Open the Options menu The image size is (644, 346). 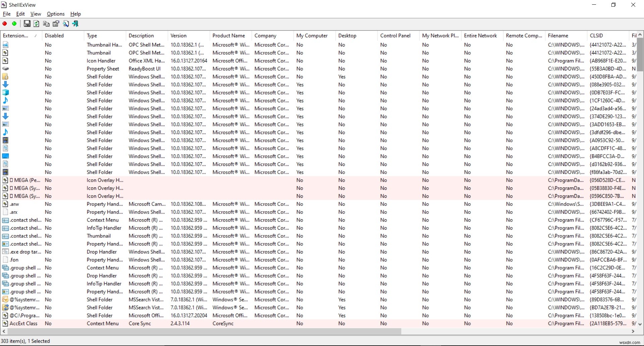pos(56,14)
